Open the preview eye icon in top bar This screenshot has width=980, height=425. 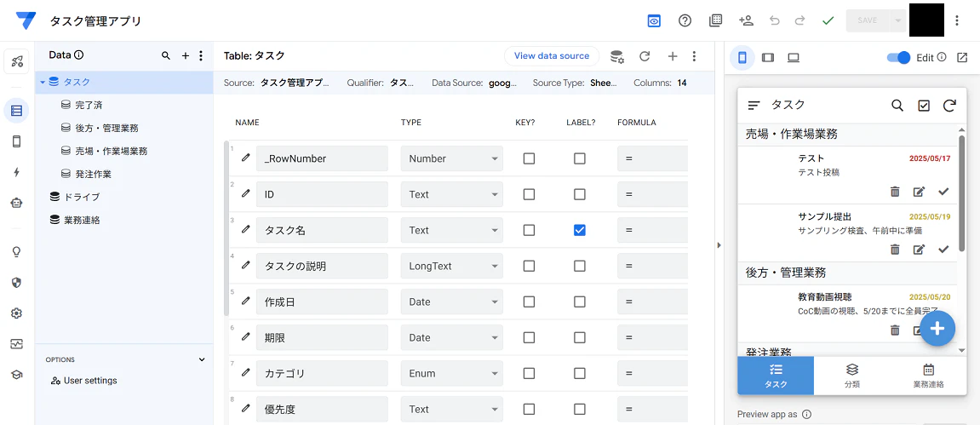[654, 20]
